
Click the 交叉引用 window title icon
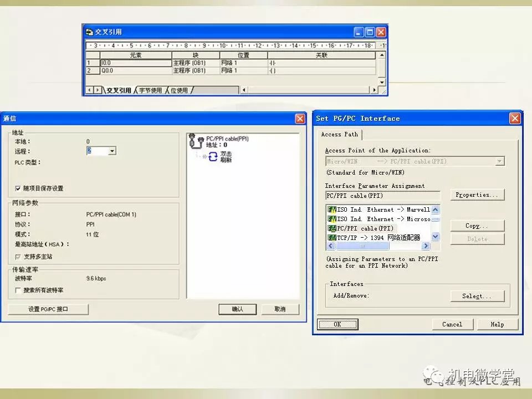(x=89, y=32)
